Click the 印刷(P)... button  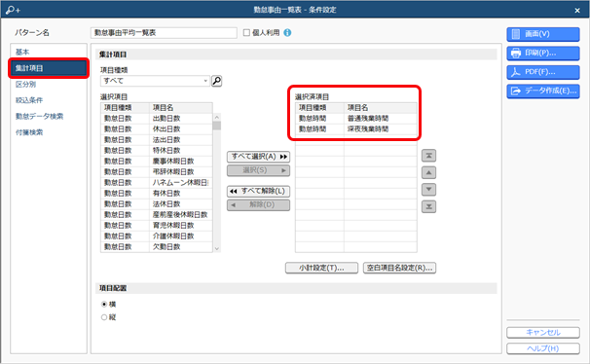click(x=543, y=53)
